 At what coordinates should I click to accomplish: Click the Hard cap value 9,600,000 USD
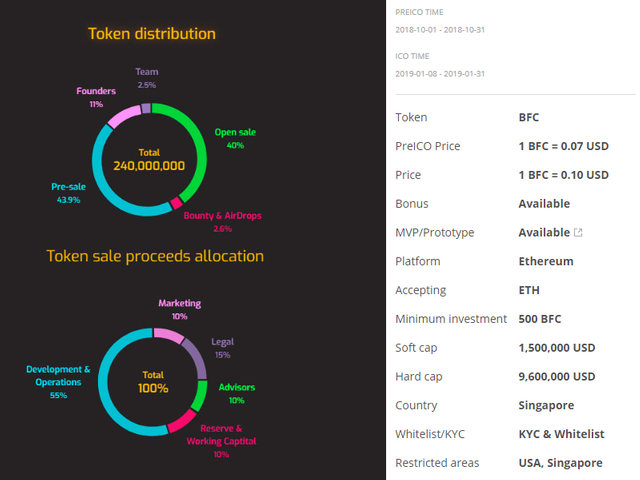[x=557, y=377]
